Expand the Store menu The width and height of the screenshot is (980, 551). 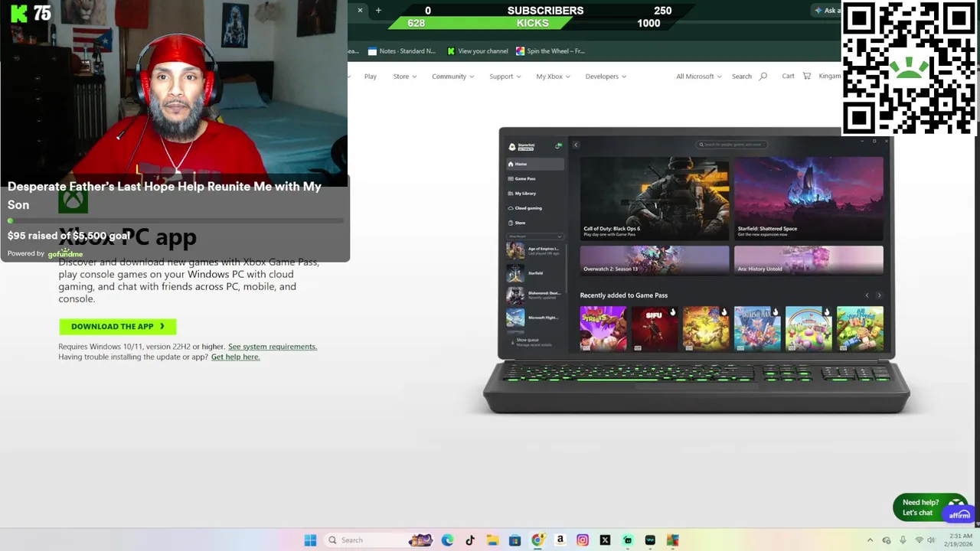tap(405, 77)
